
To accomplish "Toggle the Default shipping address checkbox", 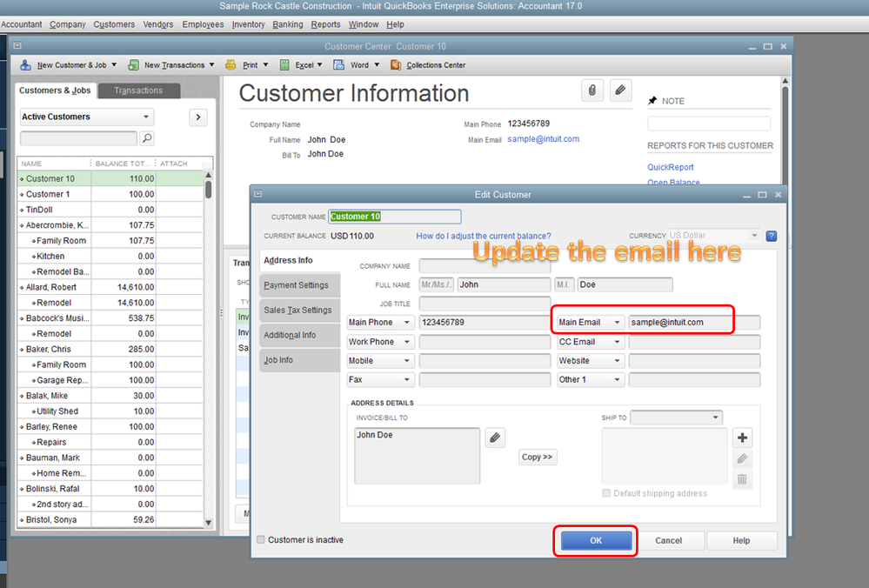I will 606,493.
